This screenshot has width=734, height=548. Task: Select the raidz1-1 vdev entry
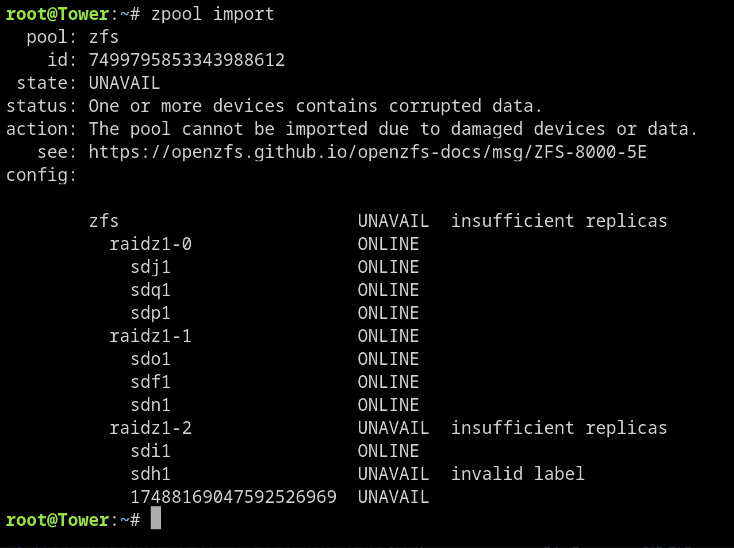point(150,336)
